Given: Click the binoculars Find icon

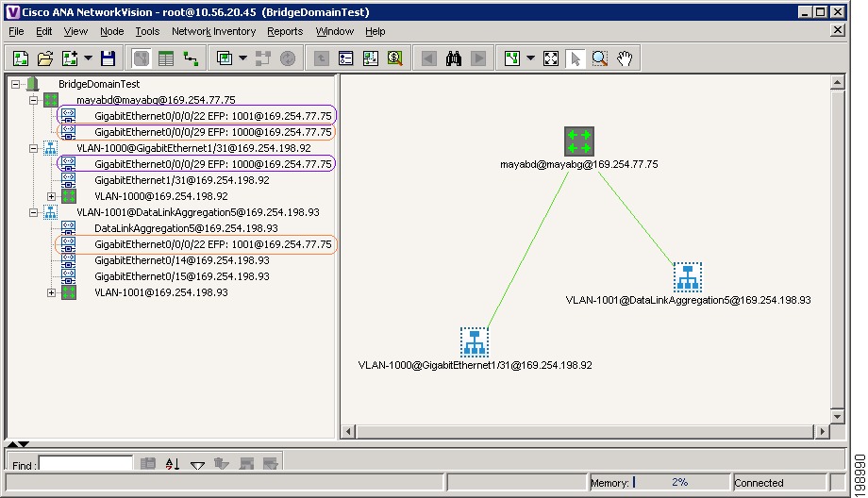Looking at the screenshot, I should pyautogui.click(x=454, y=58).
